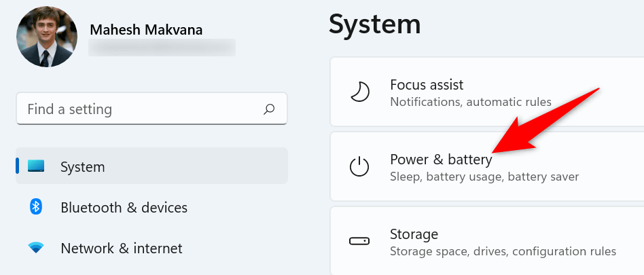This screenshot has width=644, height=275.
Task: Click the Wi-Fi network icon in the sidebar
Action: click(x=36, y=248)
